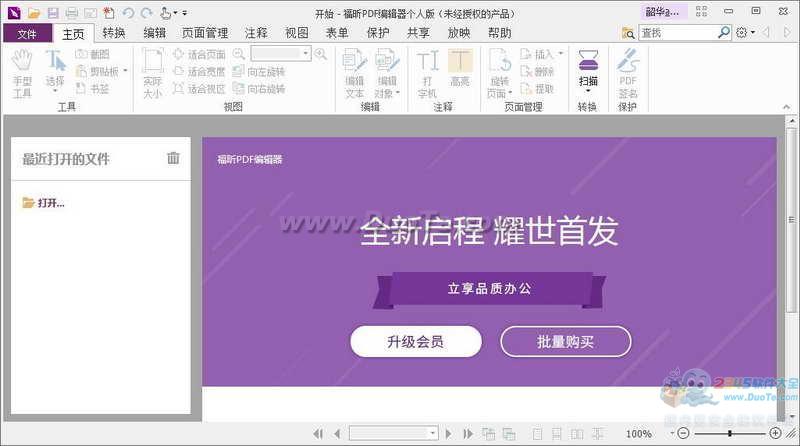This screenshot has height=446, width=800.
Task: Open the search settings gear dropdown
Action: click(745, 33)
